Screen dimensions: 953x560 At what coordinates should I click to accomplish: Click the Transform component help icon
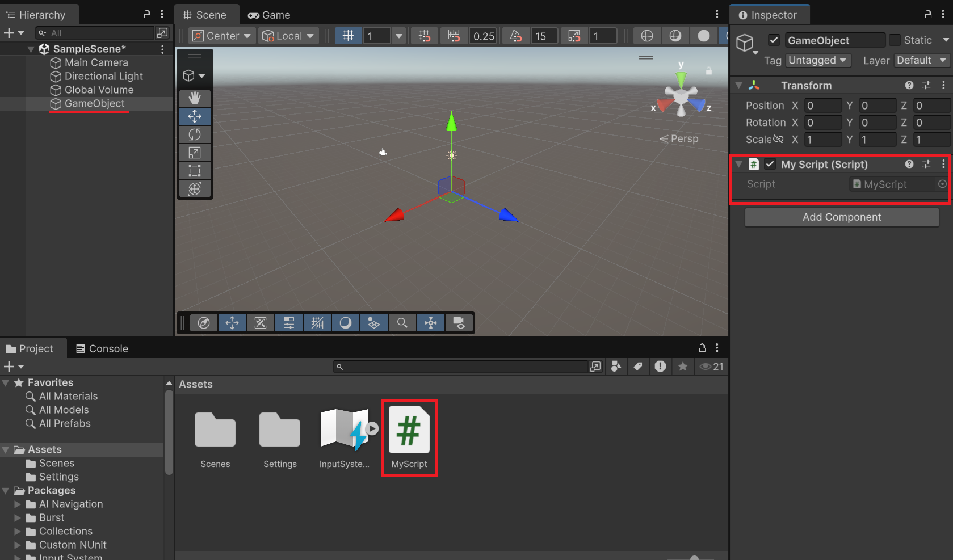pos(909,85)
